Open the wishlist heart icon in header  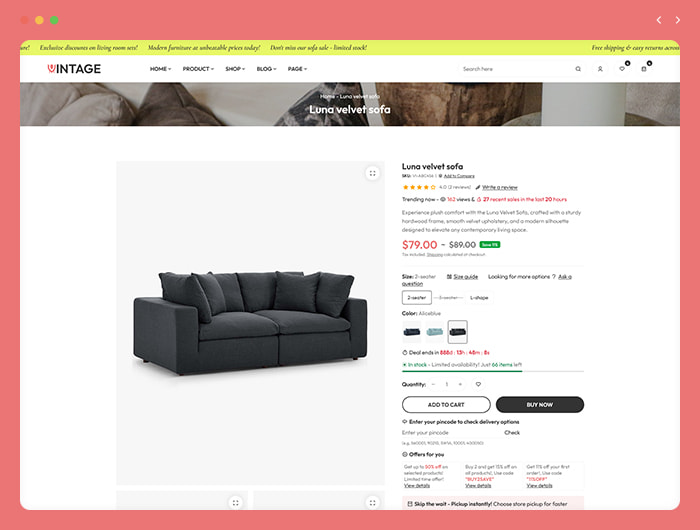pyautogui.click(x=622, y=69)
